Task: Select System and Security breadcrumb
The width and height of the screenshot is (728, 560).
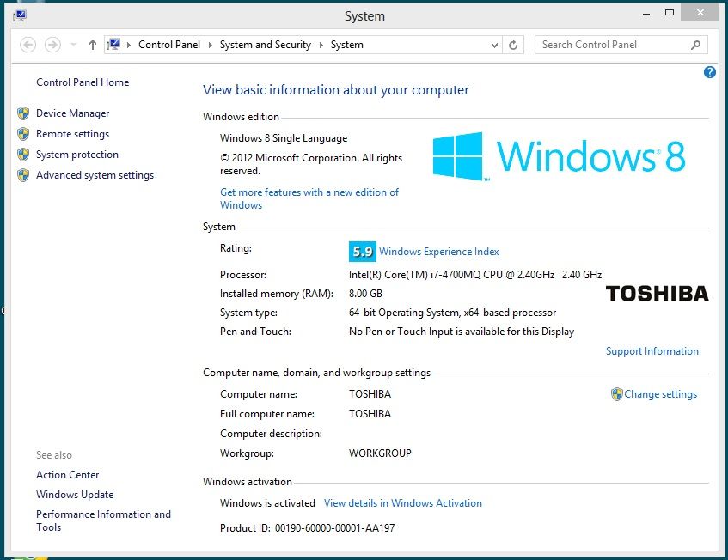Action: click(265, 45)
